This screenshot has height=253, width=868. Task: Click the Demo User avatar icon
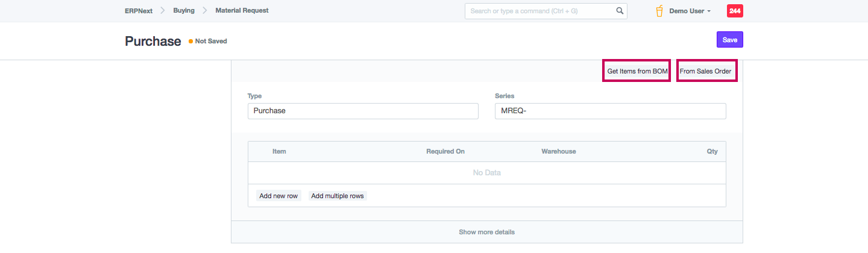(x=659, y=11)
